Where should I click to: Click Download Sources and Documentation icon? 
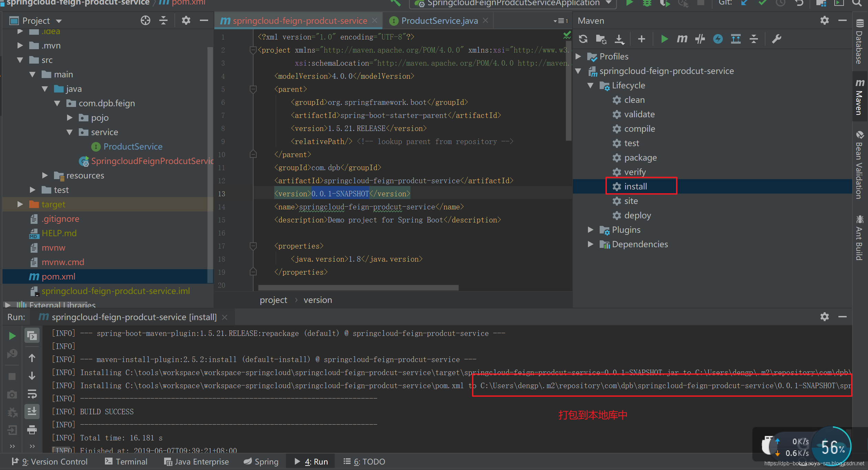tap(619, 39)
